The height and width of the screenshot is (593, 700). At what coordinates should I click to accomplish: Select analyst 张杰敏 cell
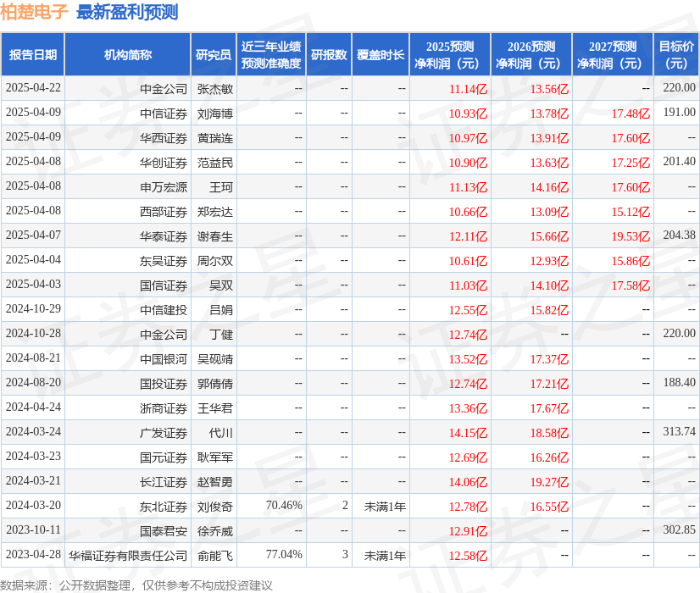pos(215,89)
